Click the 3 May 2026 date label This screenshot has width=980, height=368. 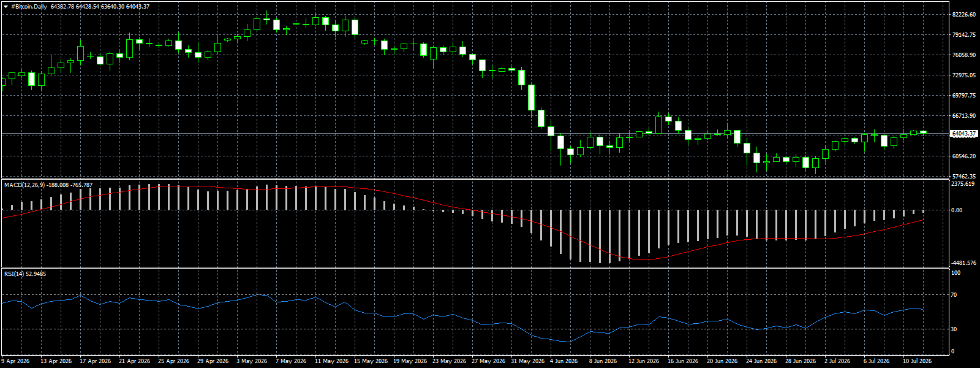click(252, 361)
